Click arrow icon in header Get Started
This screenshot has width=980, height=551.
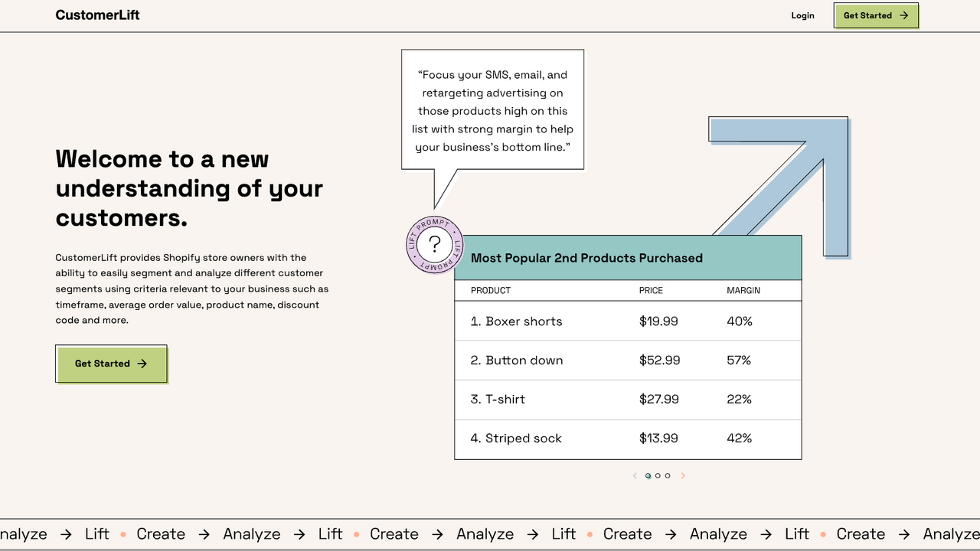click(903, 15)
